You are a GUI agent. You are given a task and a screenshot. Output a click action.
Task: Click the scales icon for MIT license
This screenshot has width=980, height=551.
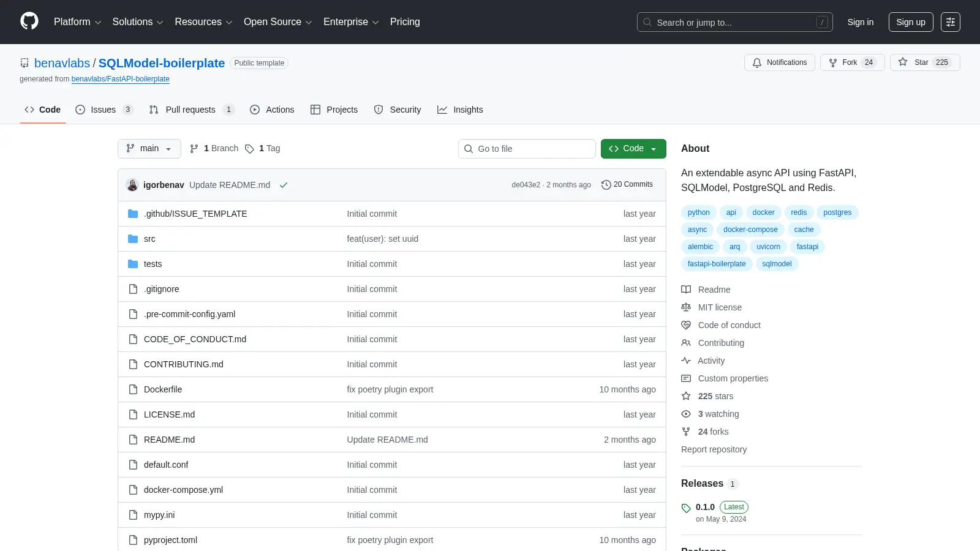686,307
